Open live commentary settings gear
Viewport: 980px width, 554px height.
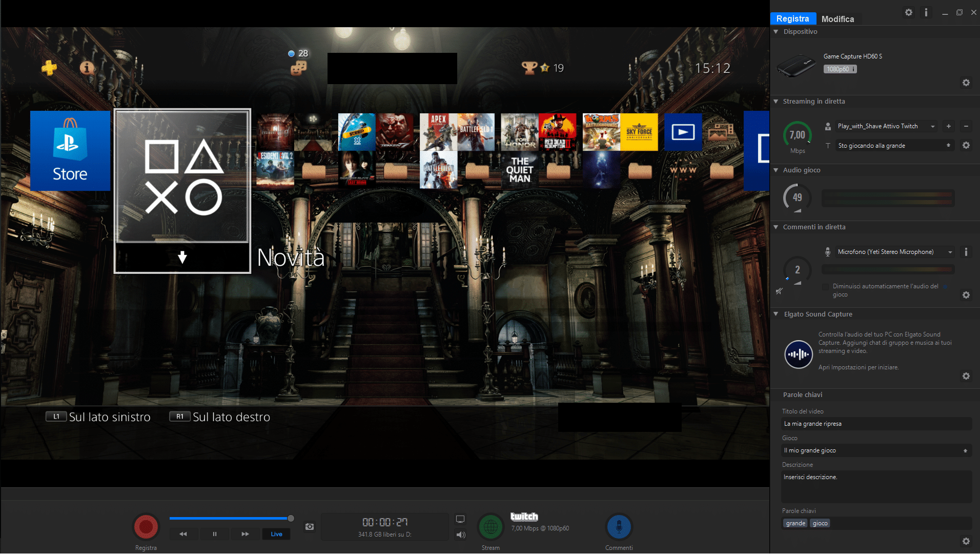(966, 295)
